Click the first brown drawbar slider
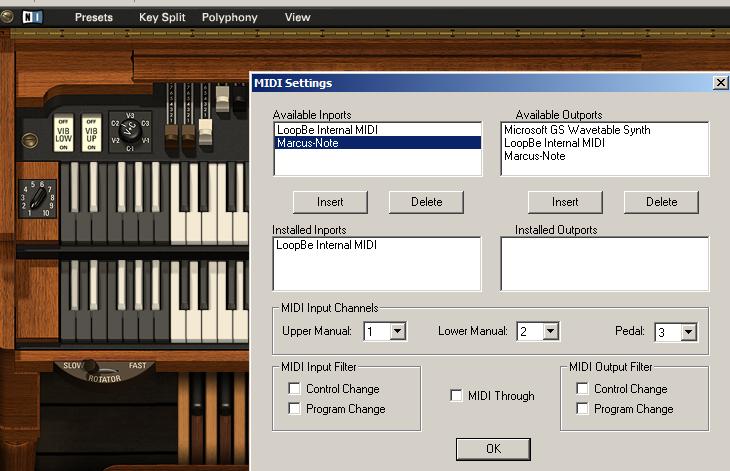The width and height of the screenshot is (730, 471). [172, 137]
